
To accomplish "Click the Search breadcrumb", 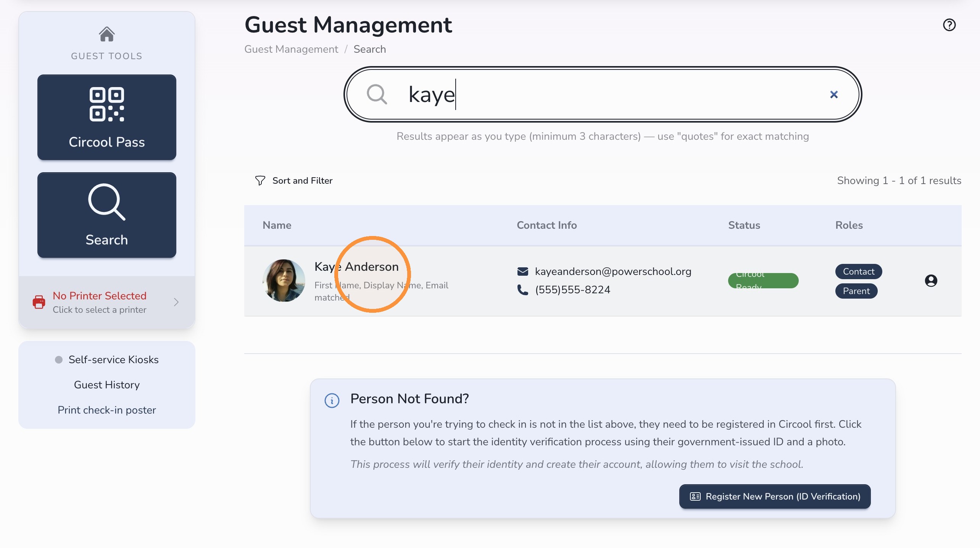I will coord(369,49).
